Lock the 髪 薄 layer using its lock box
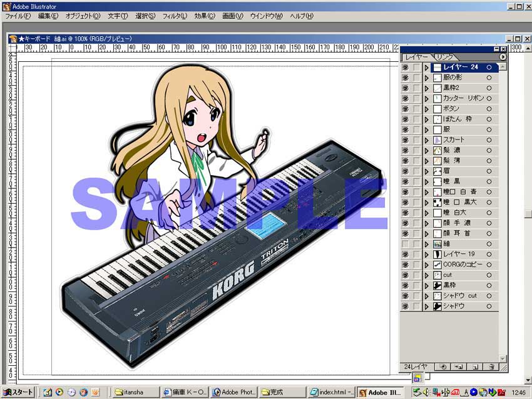Screen dimensions: 532x399 [x=416, y=161]
